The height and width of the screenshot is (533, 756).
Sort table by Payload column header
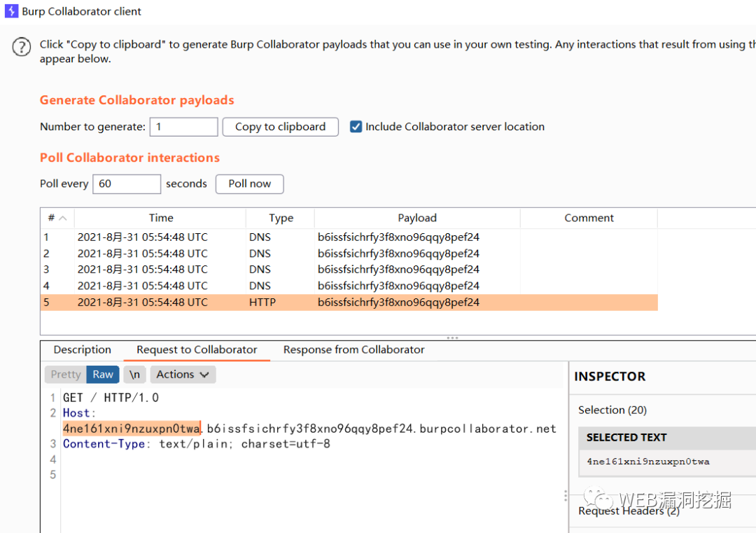417,218
